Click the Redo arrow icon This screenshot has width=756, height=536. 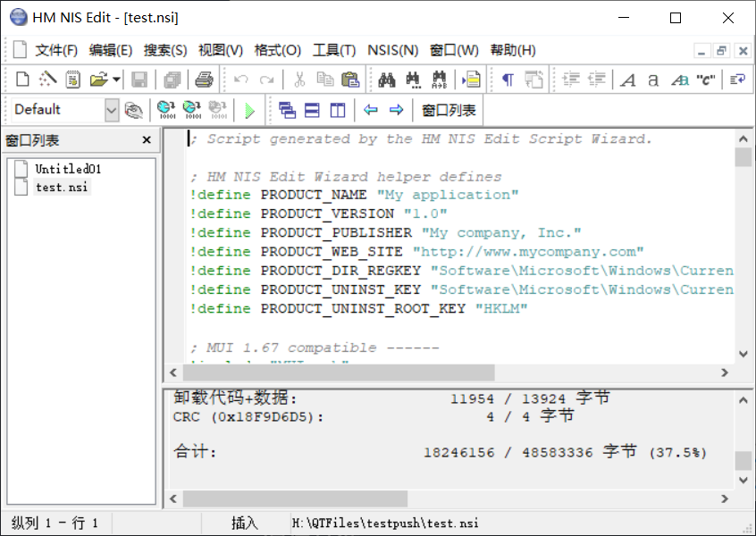266,79
